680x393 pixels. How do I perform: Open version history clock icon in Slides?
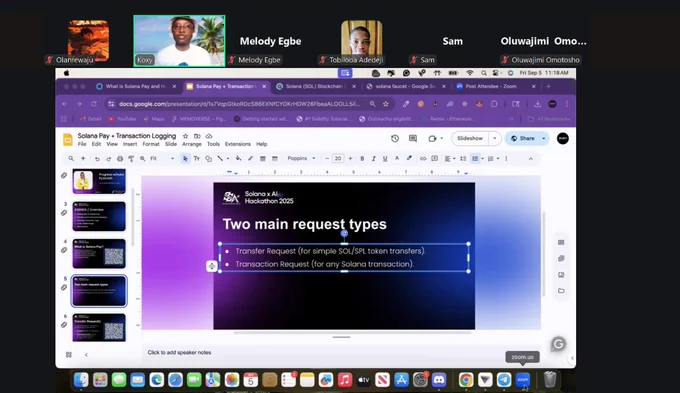pos(395,138)
